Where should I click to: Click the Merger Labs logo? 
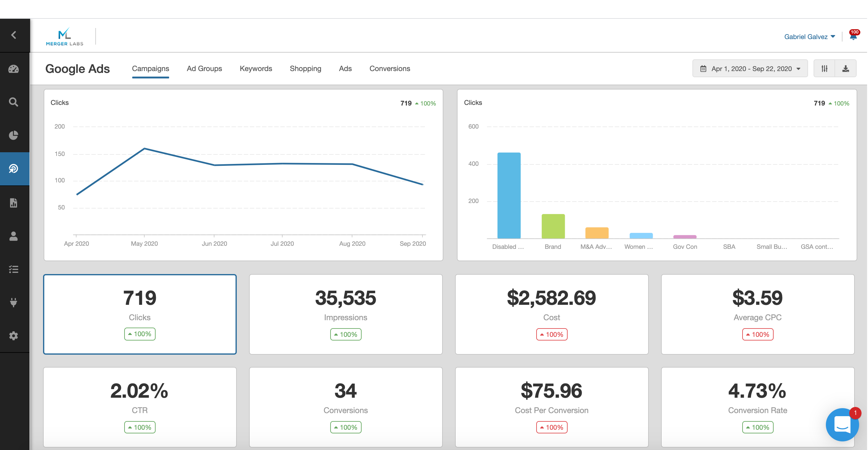(x=64, y=36)
